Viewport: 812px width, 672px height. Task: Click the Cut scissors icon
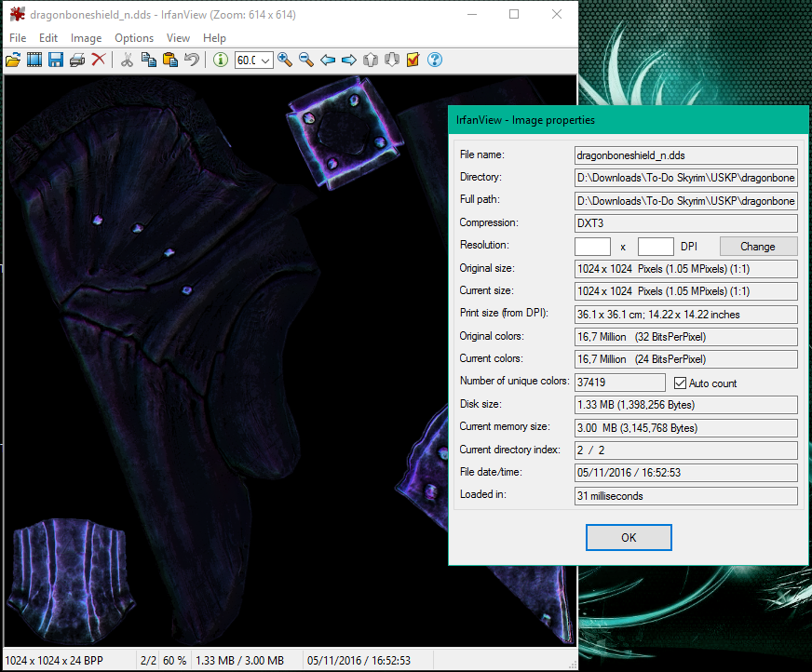point(128,60)
